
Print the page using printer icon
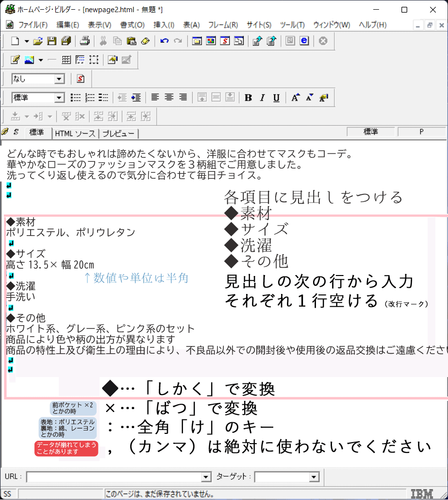coord(85,41)
